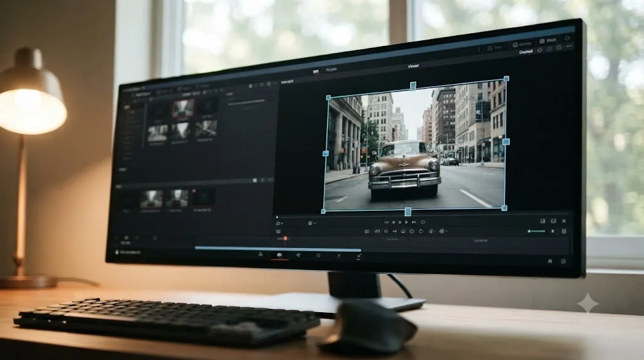Toggle the loop playback icon
This screenshot has height=360, width=644.
click(x=423, y=222)
